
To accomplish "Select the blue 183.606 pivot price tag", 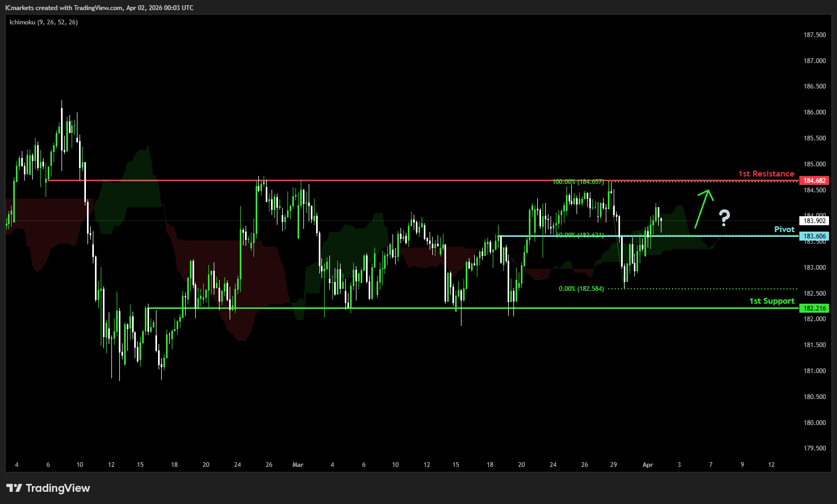I will tap(814, 236).
